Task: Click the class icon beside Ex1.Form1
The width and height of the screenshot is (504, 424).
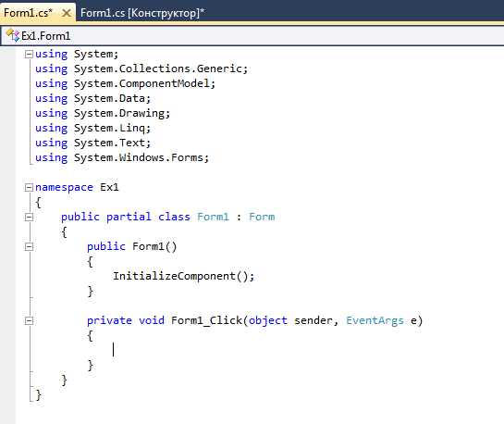Action: pyautogui.click(x=13, y=36)
